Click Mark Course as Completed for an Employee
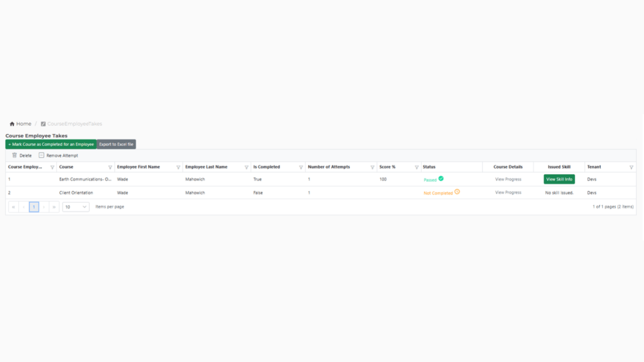Screen dimensions: 644x362 [50, 144]
